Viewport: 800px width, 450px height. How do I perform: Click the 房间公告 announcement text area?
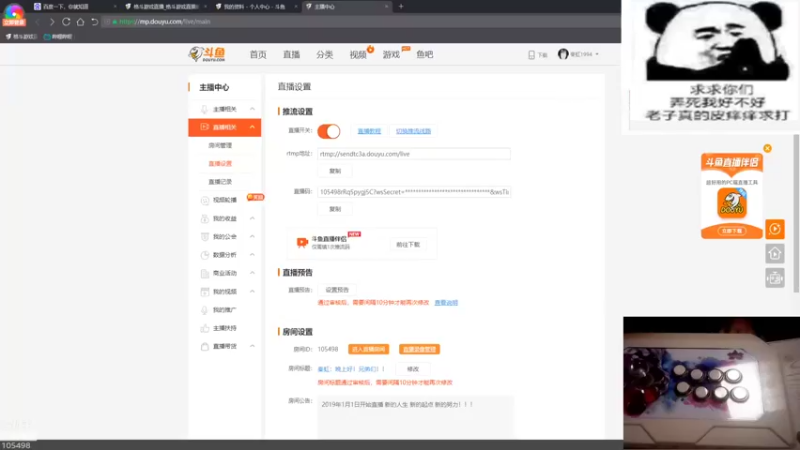[415, 417]
